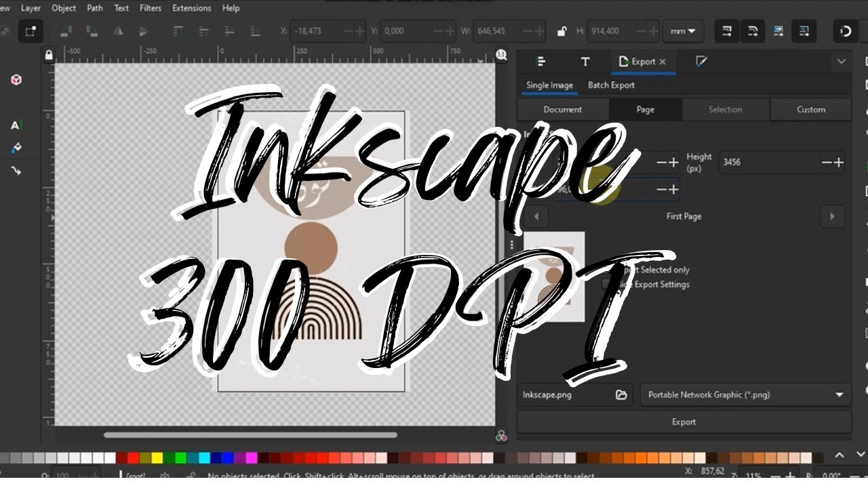Open the mm units dropdown

point(683,31)
